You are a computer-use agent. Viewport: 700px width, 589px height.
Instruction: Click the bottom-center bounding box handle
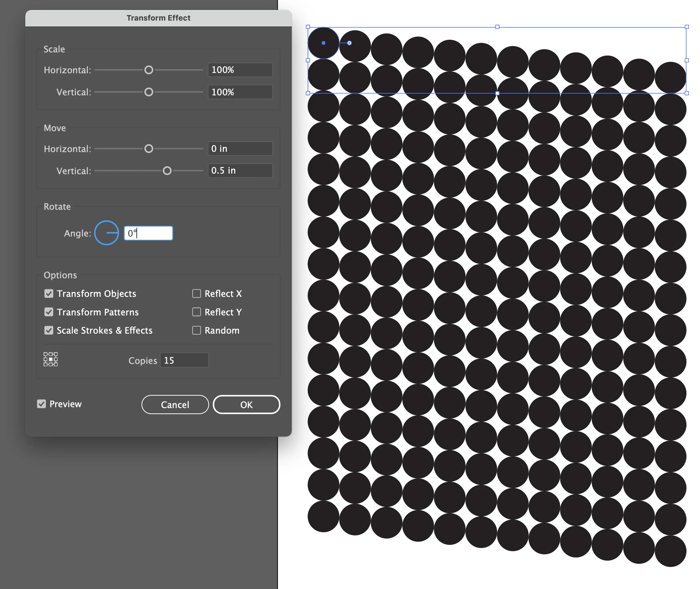click(497, 94)
